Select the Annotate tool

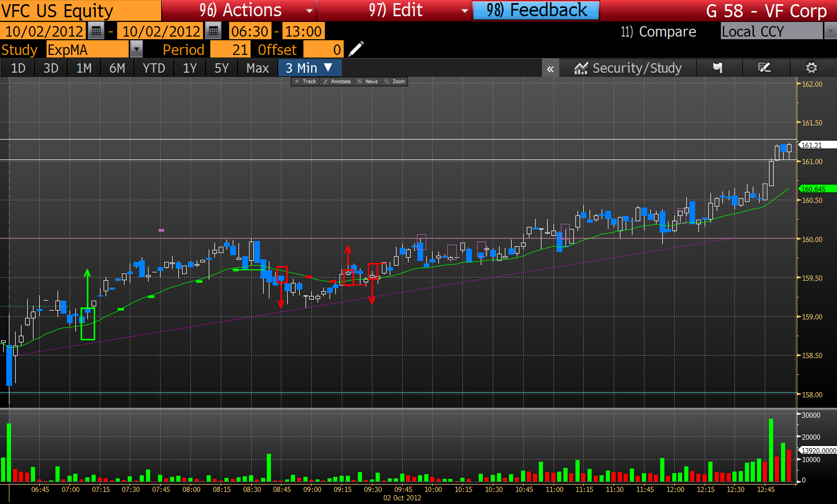(337, 82)
